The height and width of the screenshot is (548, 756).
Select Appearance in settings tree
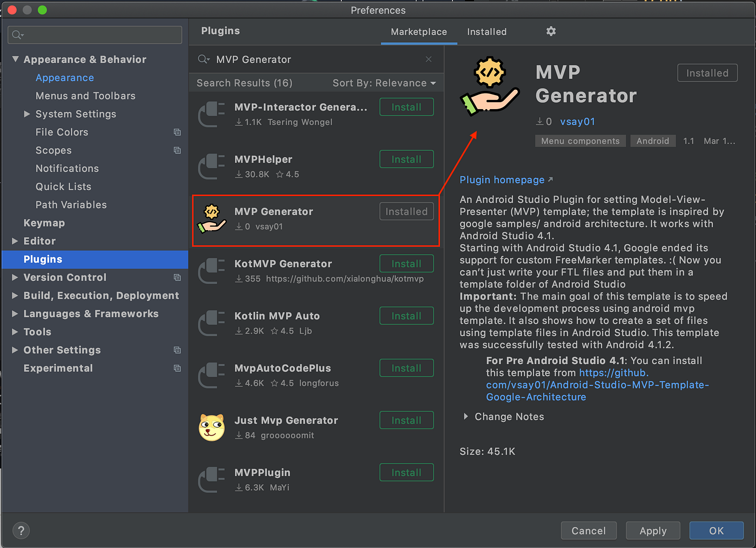click(x=65, y=78)
